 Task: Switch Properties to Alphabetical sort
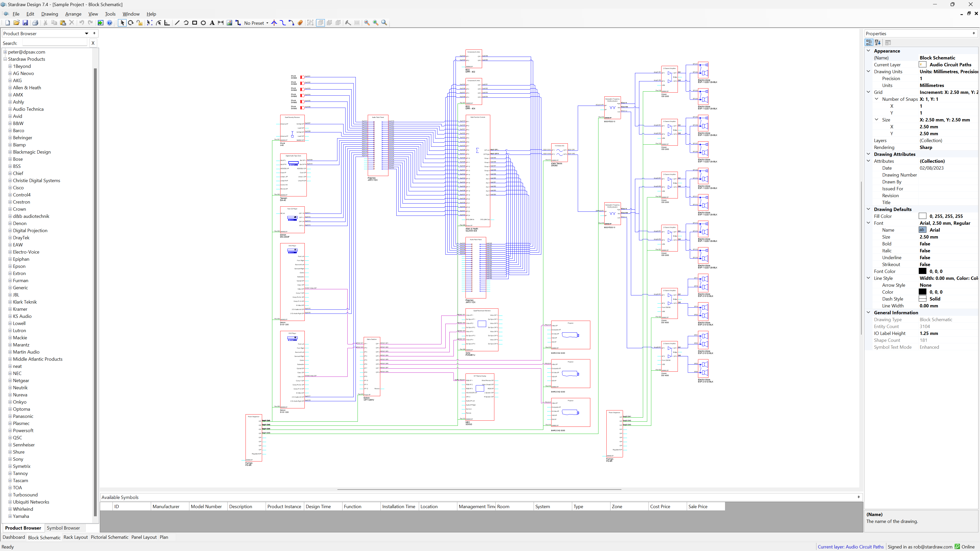click(878, 43)
